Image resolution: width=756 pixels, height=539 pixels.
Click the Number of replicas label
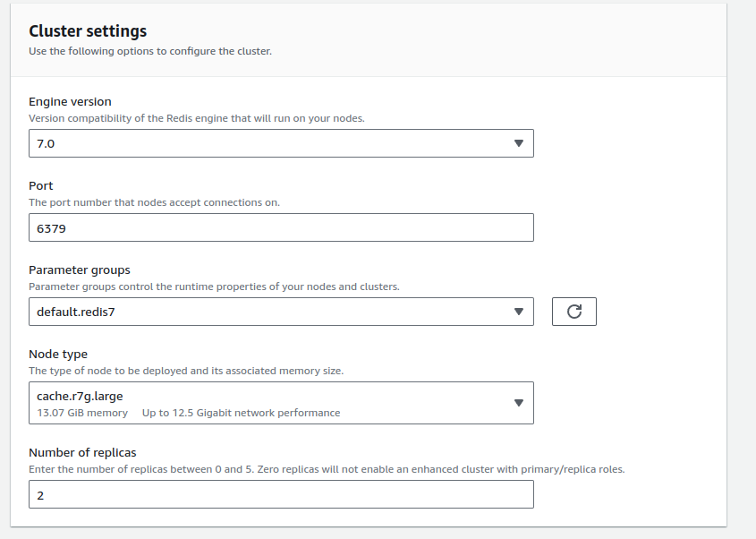82,452
